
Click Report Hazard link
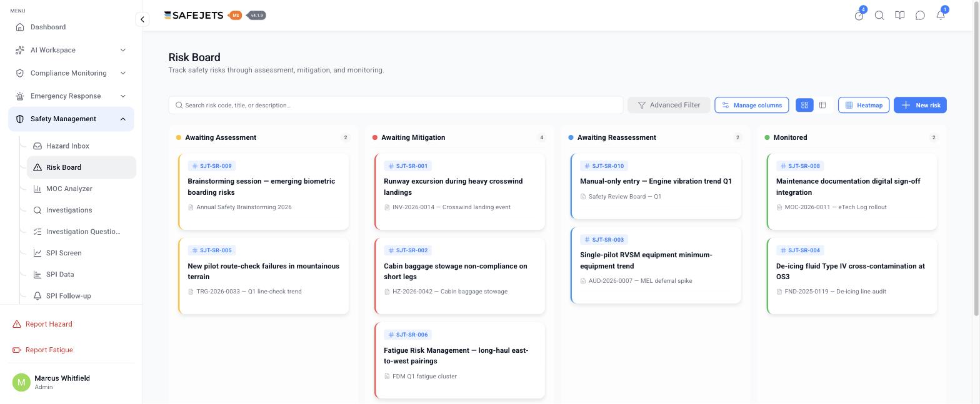[42, 324]
